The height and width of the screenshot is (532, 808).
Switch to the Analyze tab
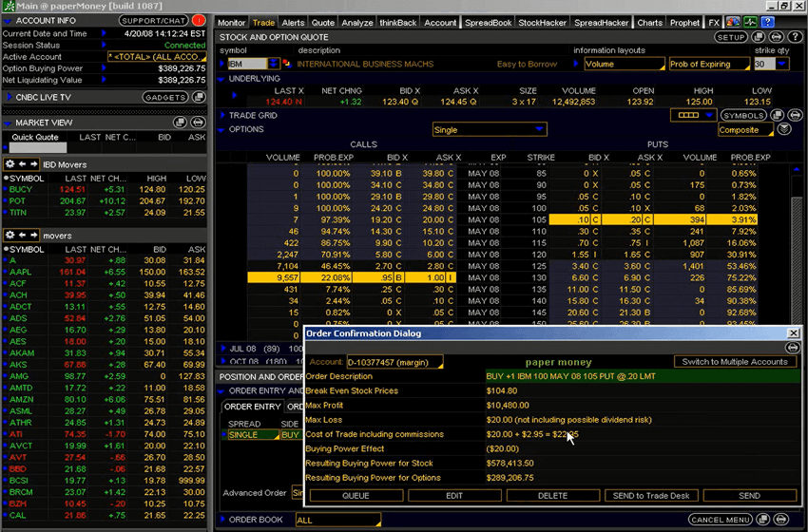(357, 23)
